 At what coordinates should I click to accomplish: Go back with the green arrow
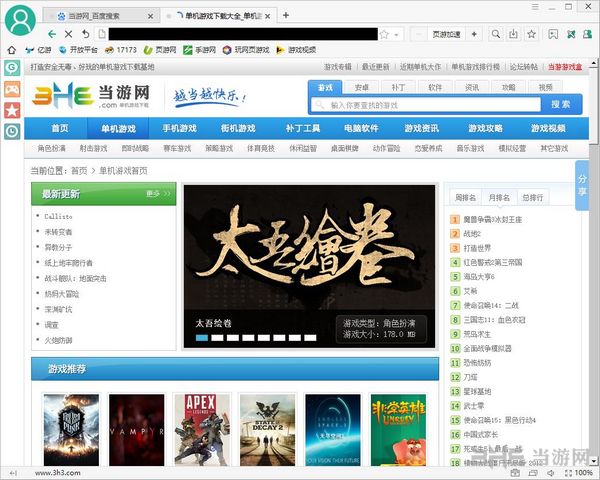(x=52, y=34)
